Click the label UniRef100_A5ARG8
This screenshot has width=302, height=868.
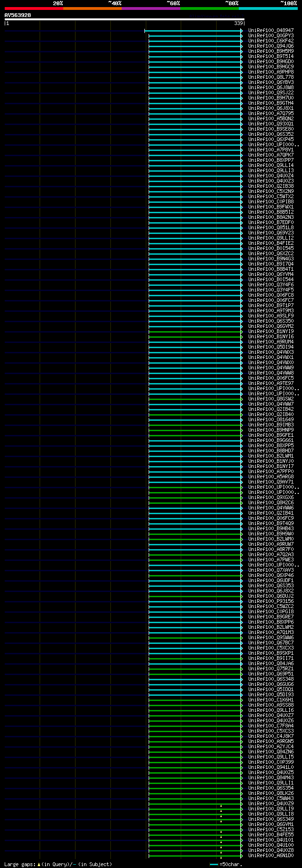(271, 476)
